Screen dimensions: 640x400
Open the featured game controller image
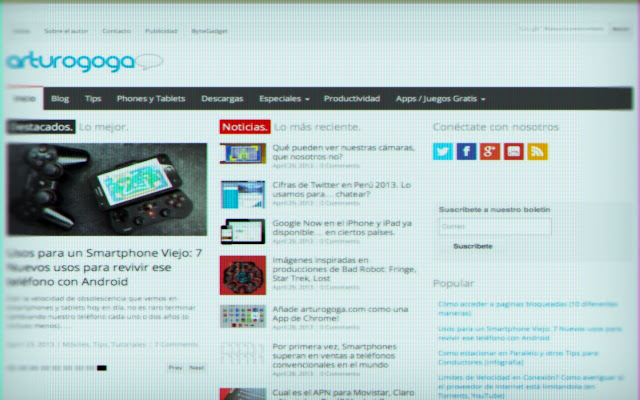107,189
